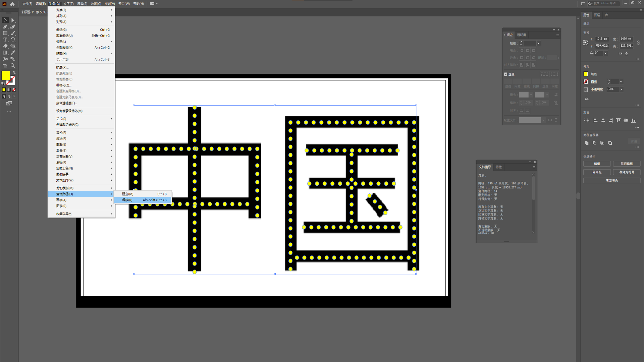Click the horizontal align left icon
This screenshot has width=644, height=362.
pos(596,121)
